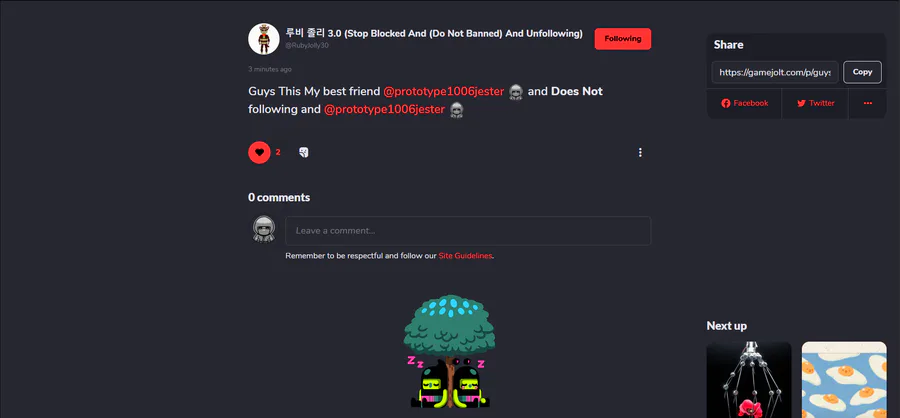Viewport: 900px width, 418px height.
Task: Select the gamejolt.com share URL field
Action: point(775,72)
